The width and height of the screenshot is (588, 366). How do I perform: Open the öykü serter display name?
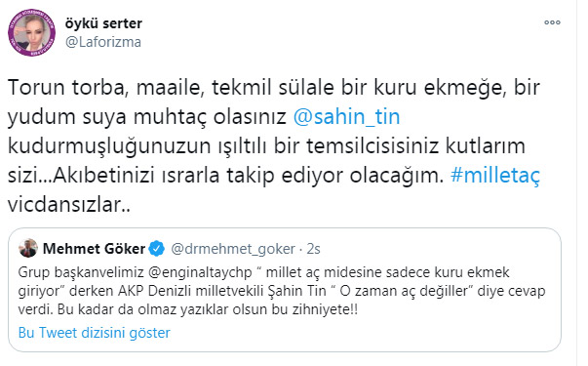pyautogui.click(x=103, y=23)
